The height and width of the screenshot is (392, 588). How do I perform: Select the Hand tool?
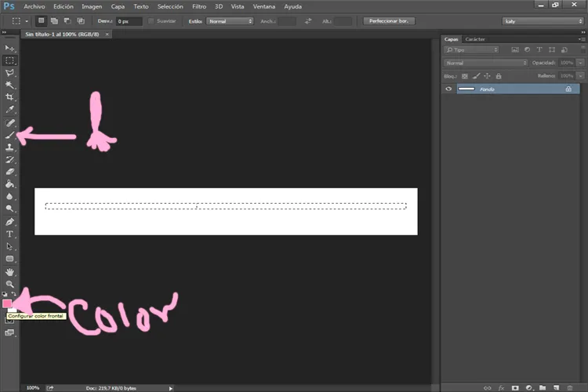click(x=10, y=271)
